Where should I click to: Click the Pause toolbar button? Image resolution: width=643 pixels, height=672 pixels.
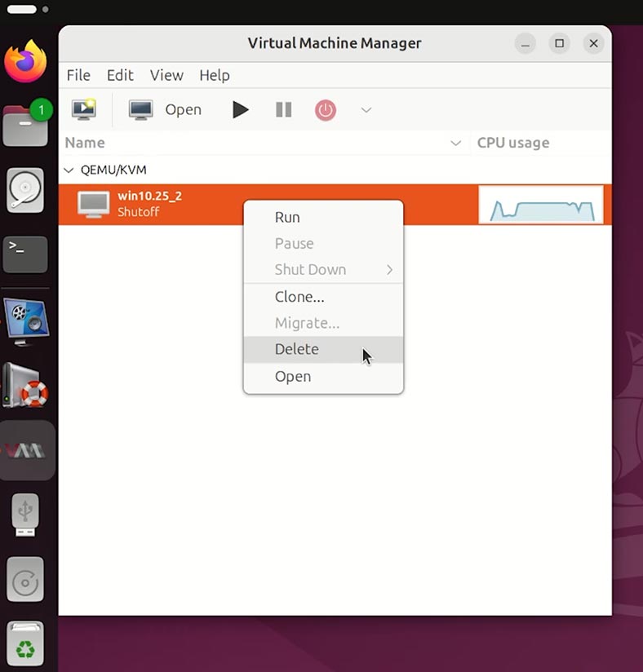click(x=283, y=110)
